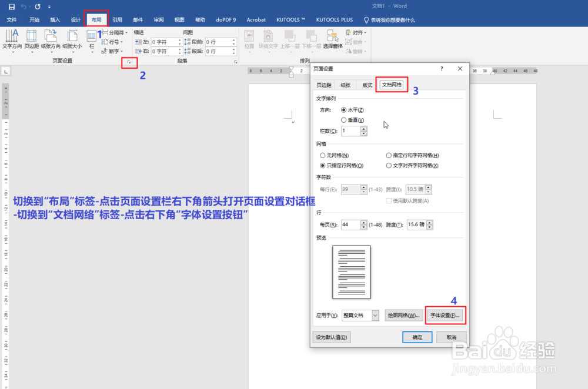Adjust the row 跨度 15.6 磅 stepper

click(430, 224)
